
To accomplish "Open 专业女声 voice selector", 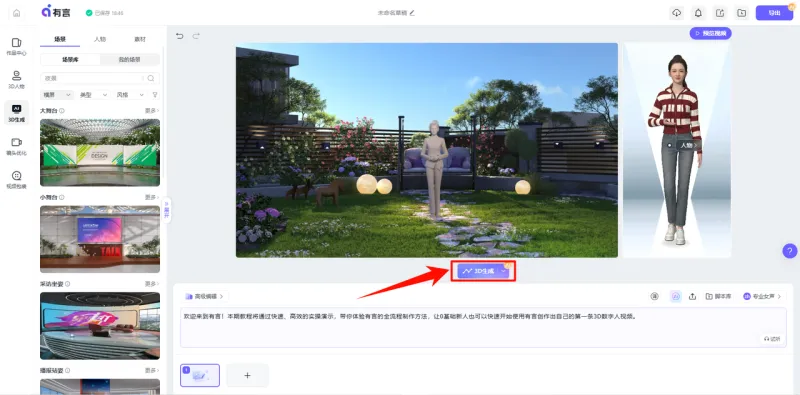I will 762,297.
